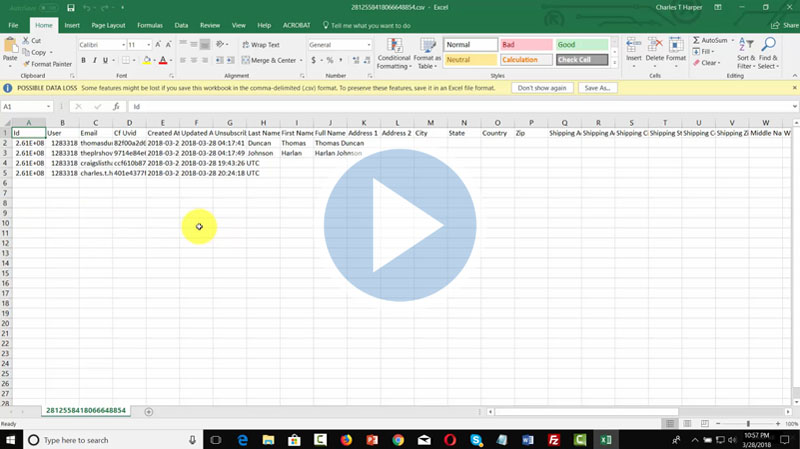
Task: Toggle the AutoSave switch
Action: (x=48, y=8)
